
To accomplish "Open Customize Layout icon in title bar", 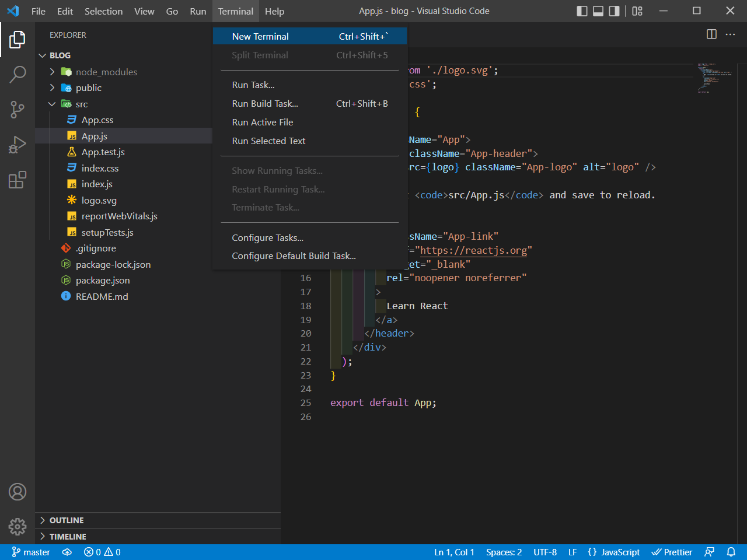I will pyautogui.click(x=637, y=11).
